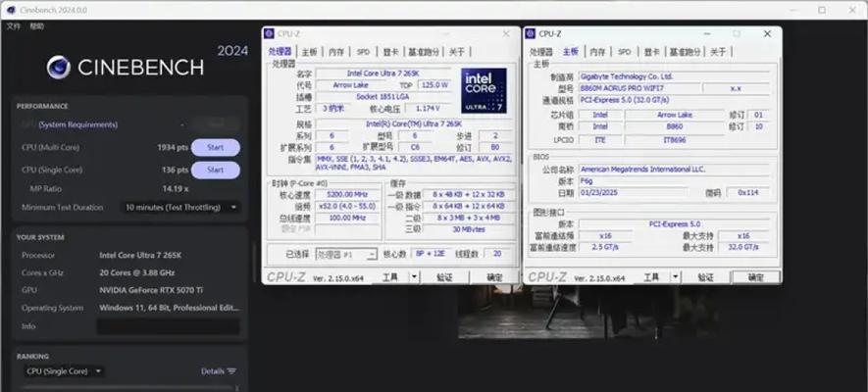Click the 'x52.0 (4.0 - 55.0)' multiplier value
The width and height of the screenshot is (868, 392).
tap(347, 206)
